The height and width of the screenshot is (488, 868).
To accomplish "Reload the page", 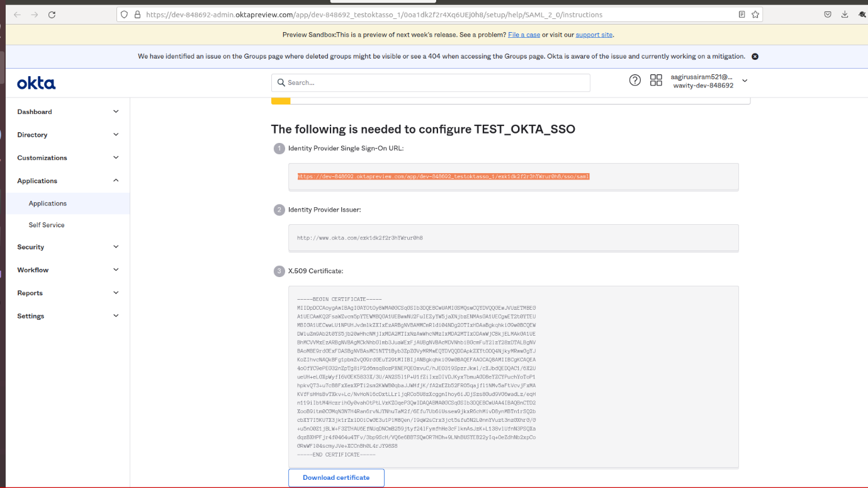I will (52, 14).
